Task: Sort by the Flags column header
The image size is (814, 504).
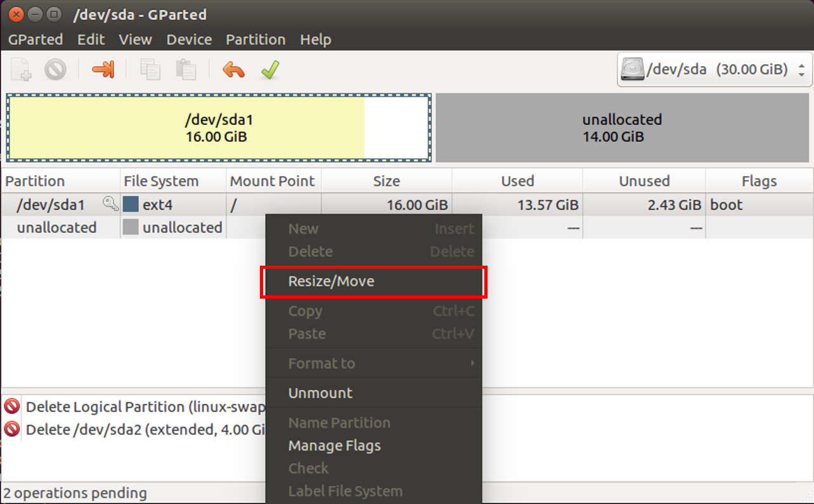Action: [759, 181]
